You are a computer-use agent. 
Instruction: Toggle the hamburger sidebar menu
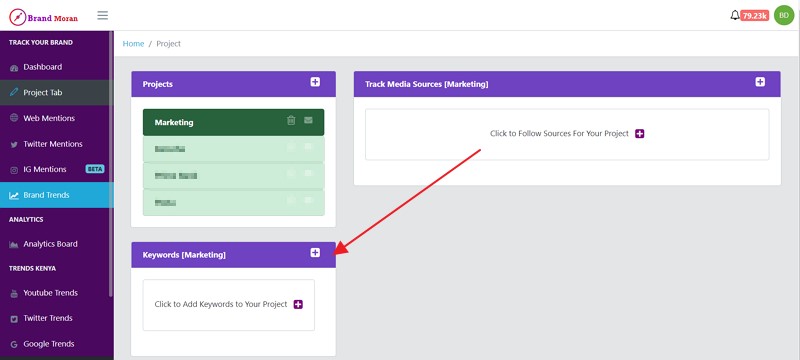click(103, 15)
